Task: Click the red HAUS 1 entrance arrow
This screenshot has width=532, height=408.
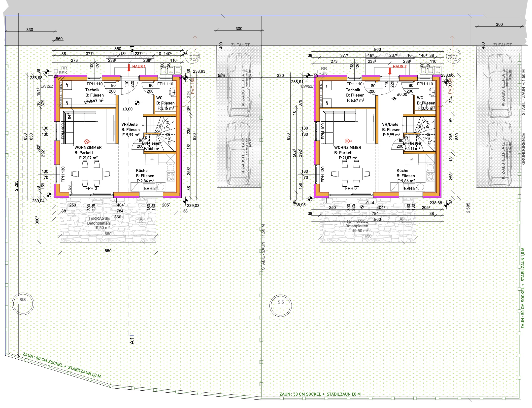Action: [129, 68]
